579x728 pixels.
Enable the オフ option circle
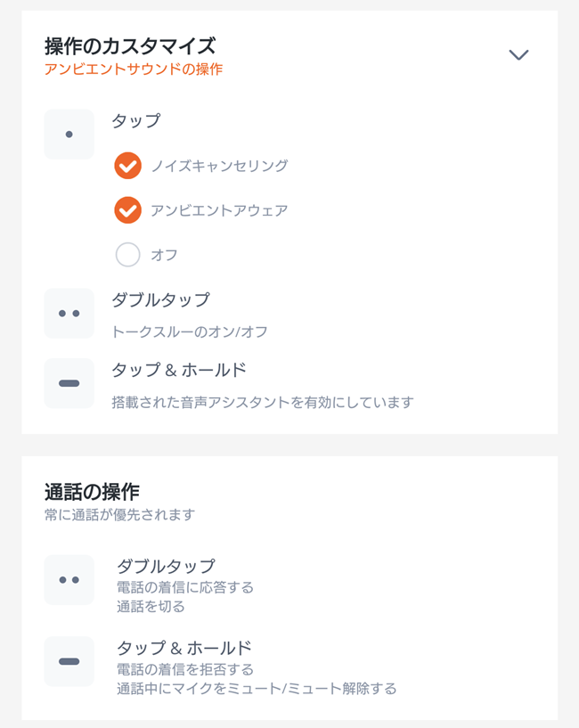tap(127, 255)
